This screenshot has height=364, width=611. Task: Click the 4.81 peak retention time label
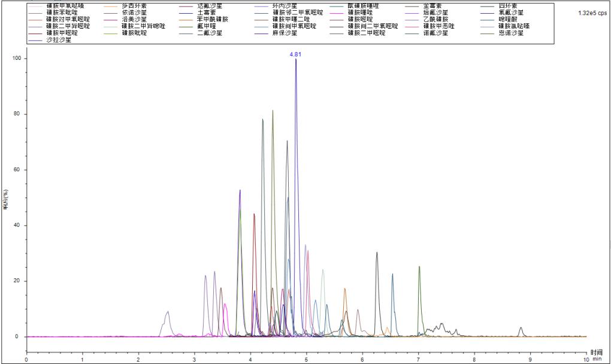295,54
